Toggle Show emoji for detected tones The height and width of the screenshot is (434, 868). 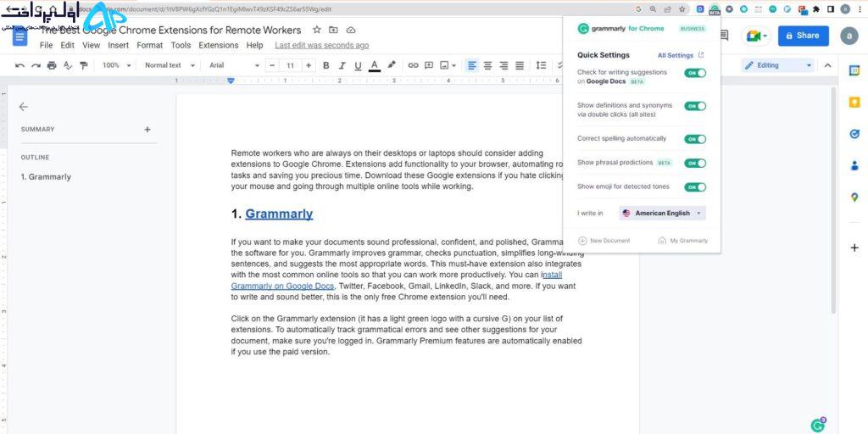pos(695,187)
